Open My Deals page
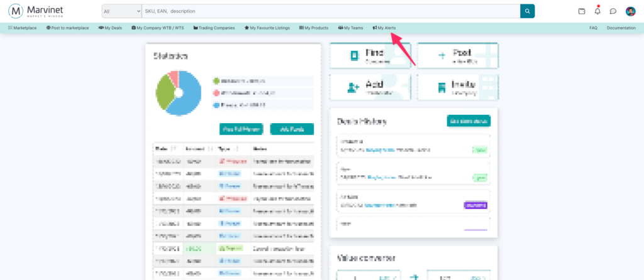The width and height of the screenshot is (644, 280). tap(110, 28)
